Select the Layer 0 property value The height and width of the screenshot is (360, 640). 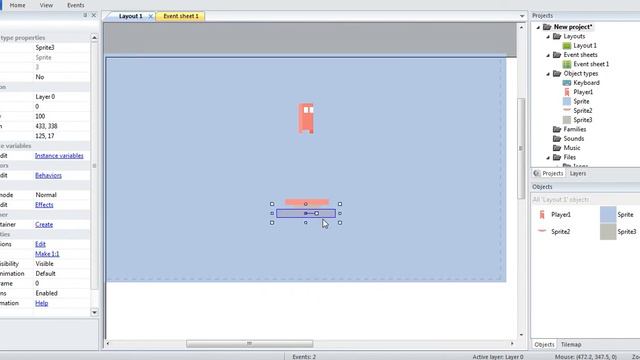tap(45, 97)
